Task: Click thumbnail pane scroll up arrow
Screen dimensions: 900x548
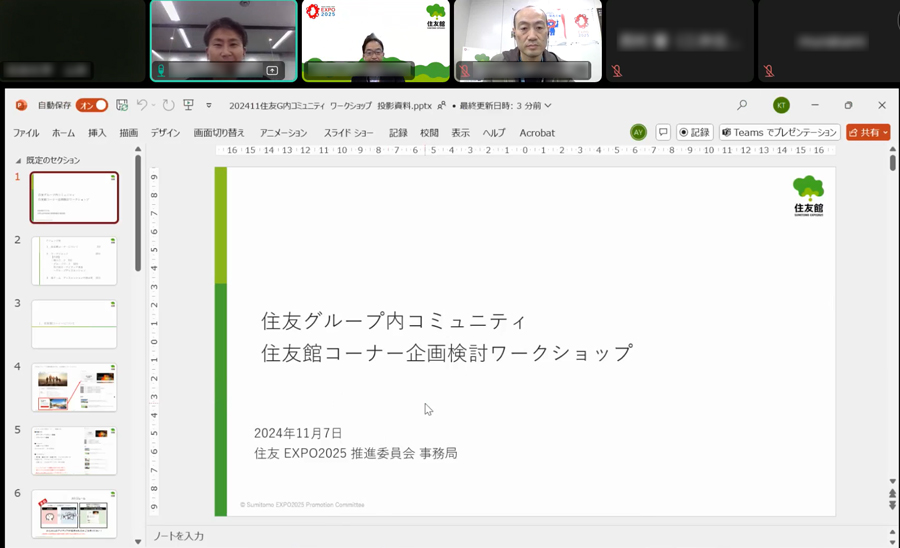Action: [x=138, y=149]
